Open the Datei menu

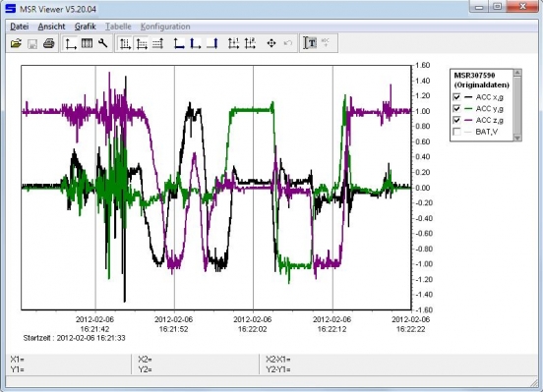[x=20, y=27]
